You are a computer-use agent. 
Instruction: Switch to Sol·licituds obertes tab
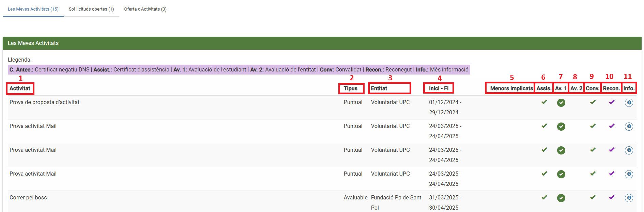(91, 9)
